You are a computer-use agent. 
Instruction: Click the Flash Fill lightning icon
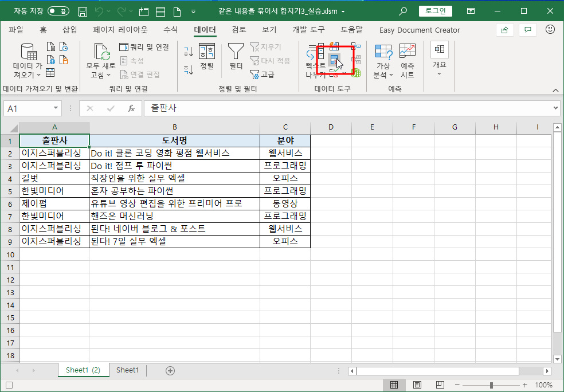334,46
